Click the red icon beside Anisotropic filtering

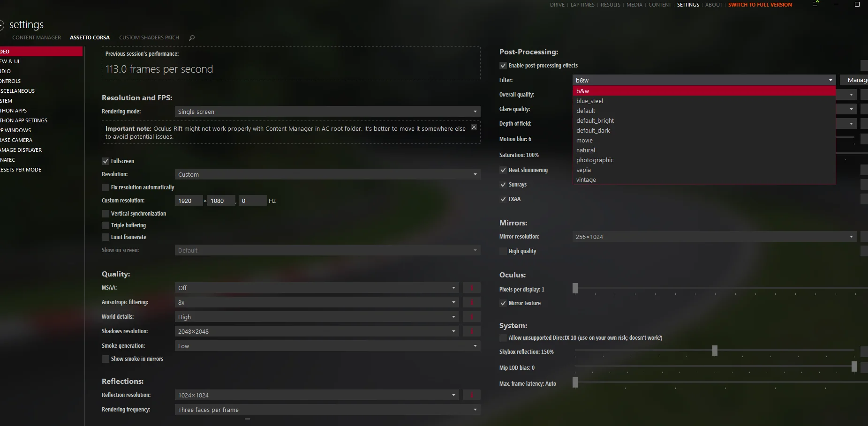471,302
